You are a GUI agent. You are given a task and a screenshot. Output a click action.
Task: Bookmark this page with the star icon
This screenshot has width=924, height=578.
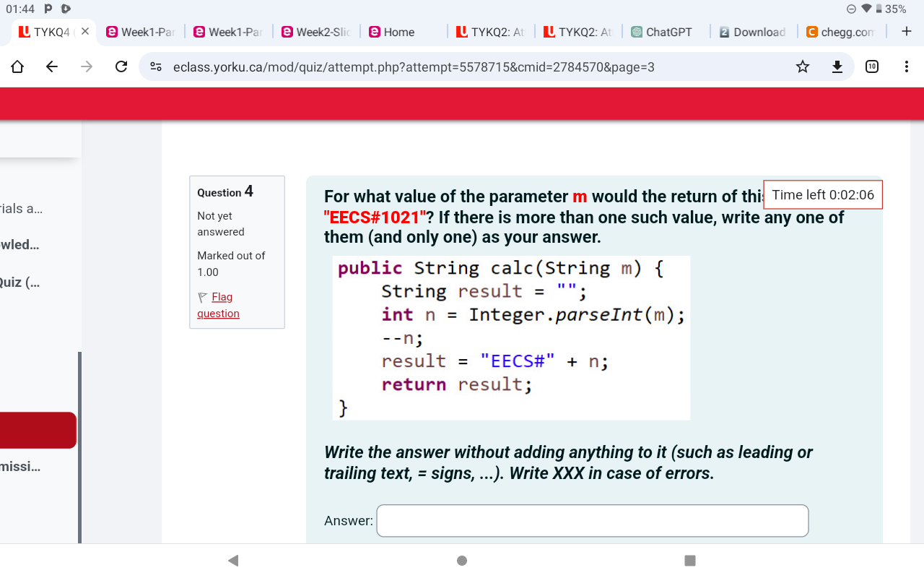click(x=802, y=66)
